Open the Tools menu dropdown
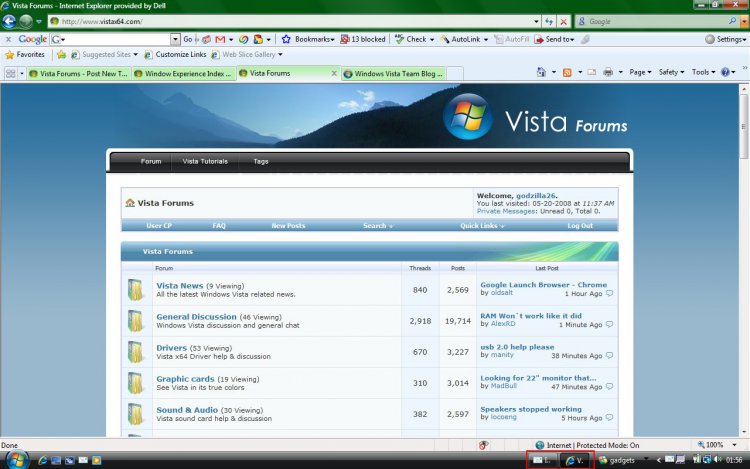This screenshot has width=750, height=469. (x=703, y=72)
